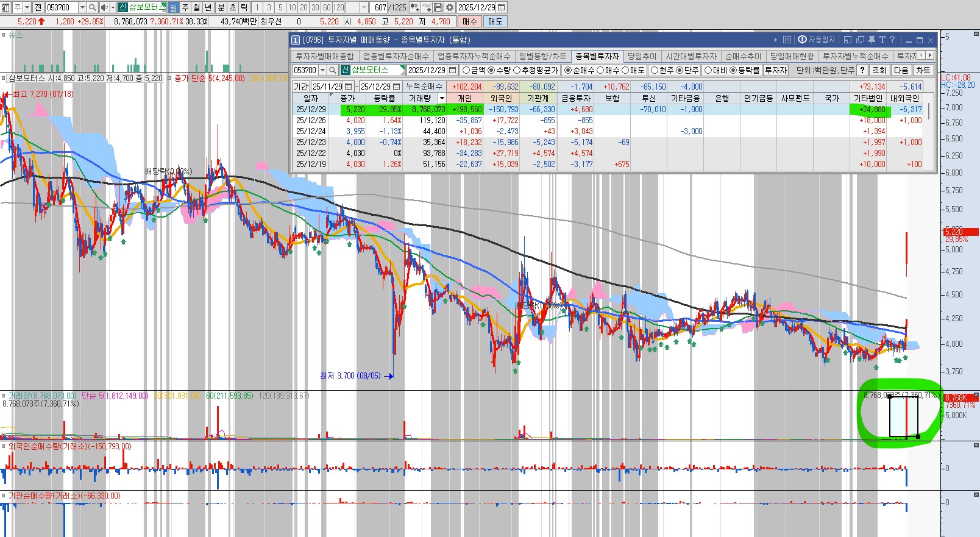980x537 pixels.
Task: Click the 신 삼보모터스 stock name badge in toolbar
Action: pyautogui.click(x=141, y=7)
